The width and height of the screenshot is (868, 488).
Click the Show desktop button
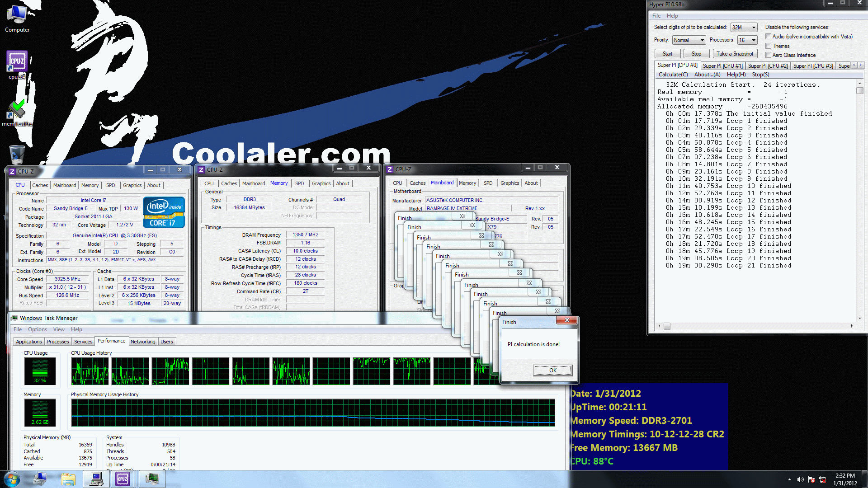pos(864,479)
